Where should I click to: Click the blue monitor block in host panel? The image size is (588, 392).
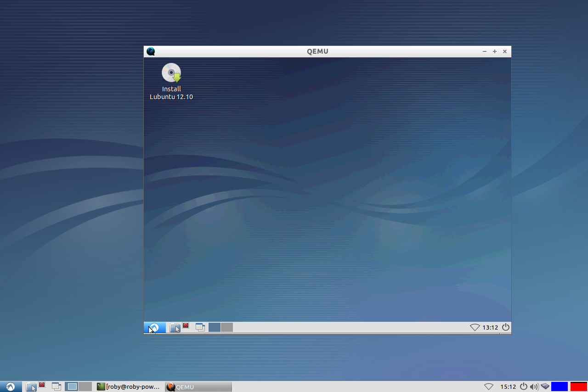pyautogui.click(x=560, y=386)
